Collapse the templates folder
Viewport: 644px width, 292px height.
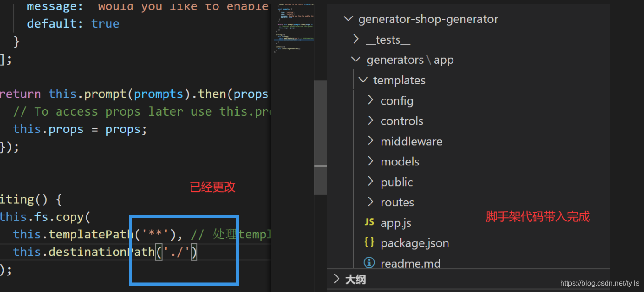[363, 80]
